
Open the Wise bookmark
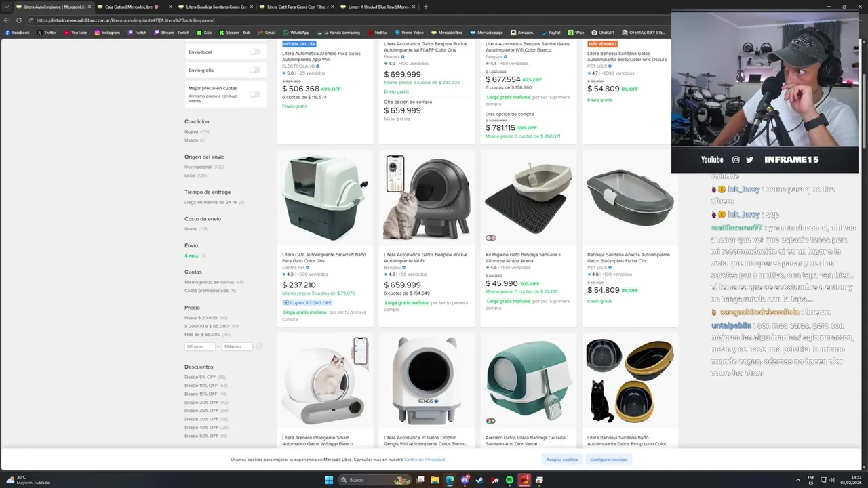click(x=576, y=33)
